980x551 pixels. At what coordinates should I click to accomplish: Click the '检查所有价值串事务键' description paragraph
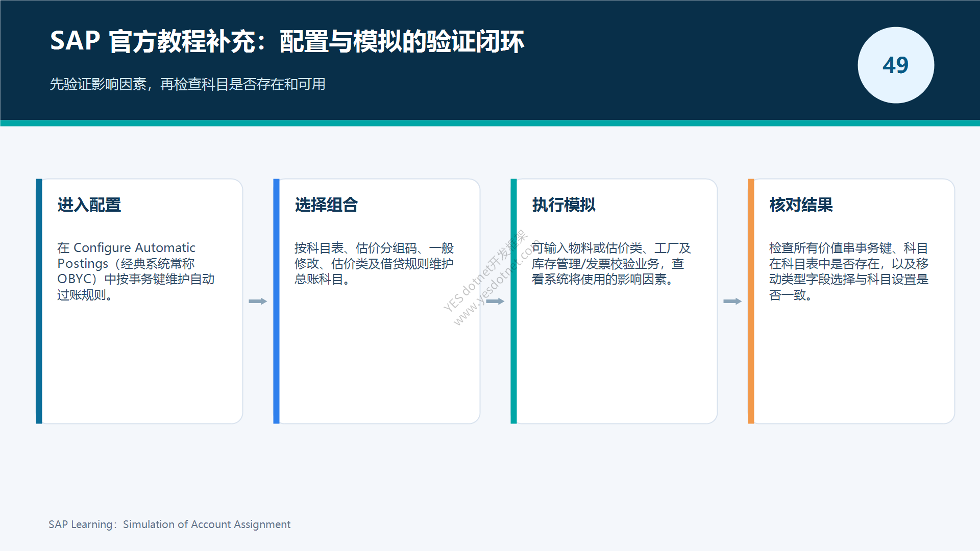(x=848, y=271)
